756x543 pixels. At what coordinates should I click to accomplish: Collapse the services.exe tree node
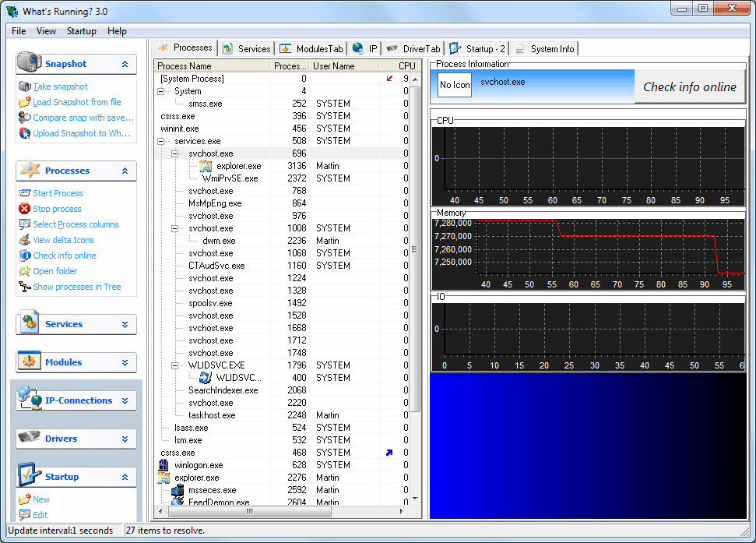(x=162, y=141)
